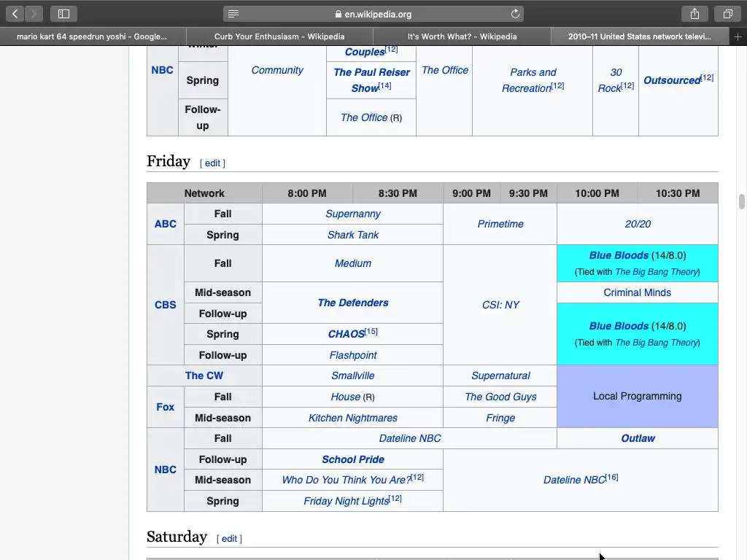Viewport: 747px width, 560px height.
Task: Open the Couples link
Action: click(x=365, y=52)
